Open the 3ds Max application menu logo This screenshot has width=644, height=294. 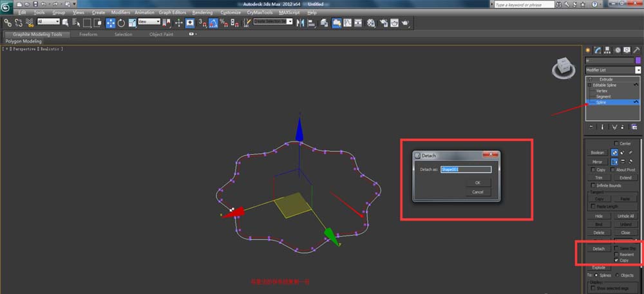(6, 7)
